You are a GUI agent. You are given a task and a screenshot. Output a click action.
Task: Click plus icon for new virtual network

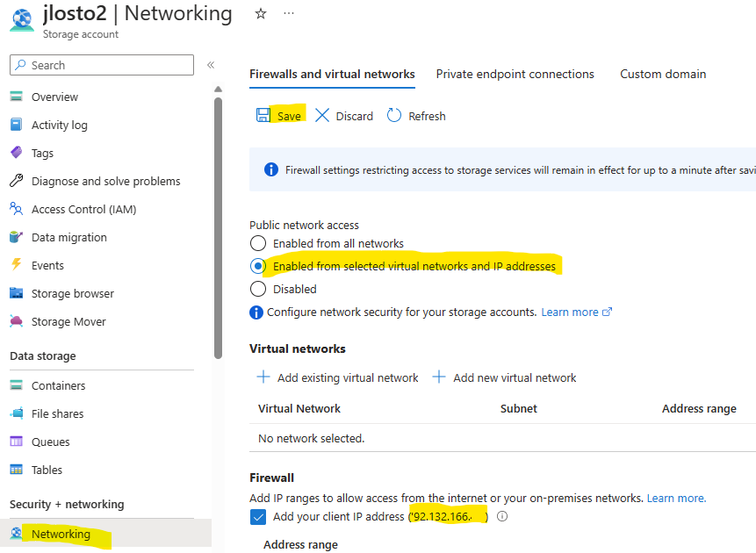coord(439,377)
